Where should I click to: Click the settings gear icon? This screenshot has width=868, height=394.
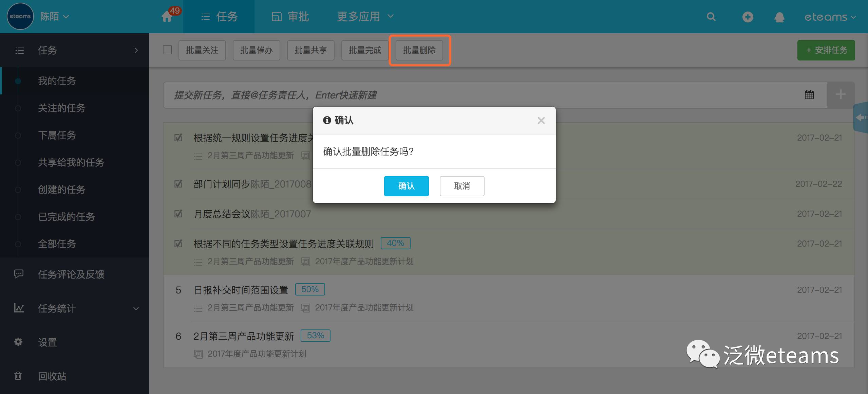[18, 342]
